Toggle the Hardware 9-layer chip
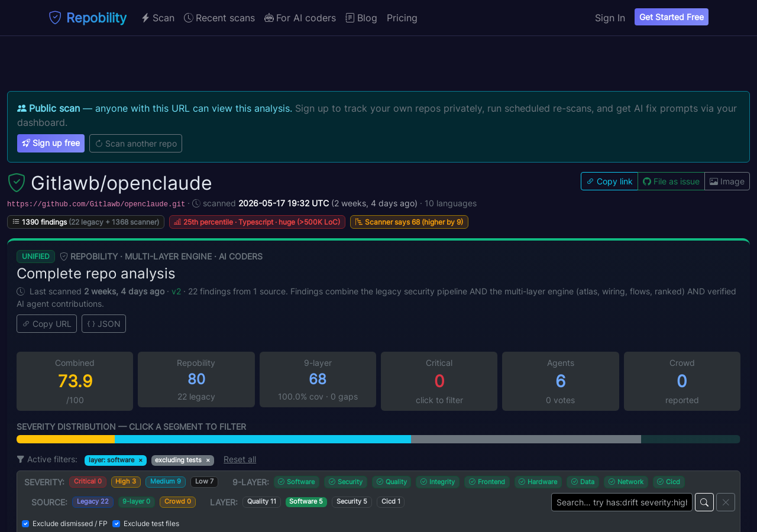The image size is (757, 532). (x=538, y=482)
